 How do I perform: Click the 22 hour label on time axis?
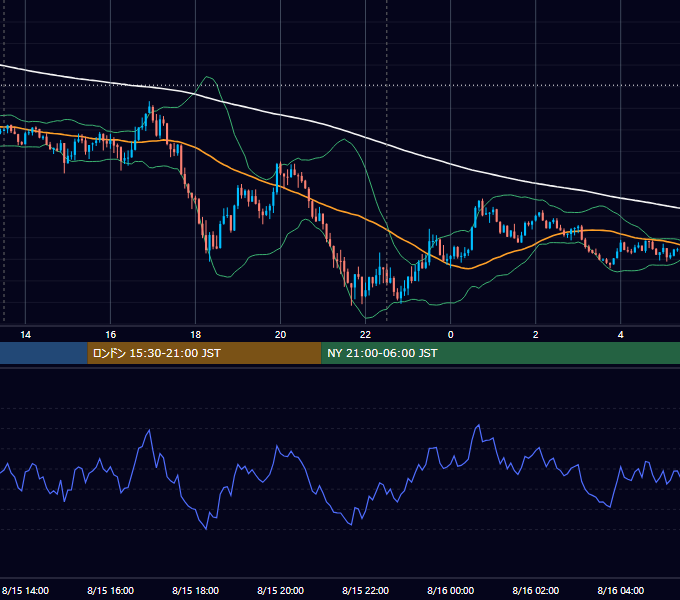coord(366,335)
